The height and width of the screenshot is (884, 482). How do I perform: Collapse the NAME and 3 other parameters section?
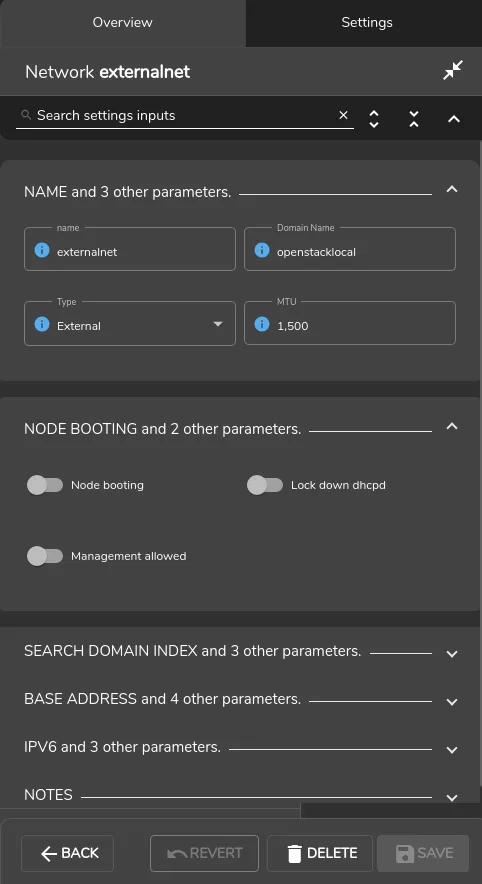tap(452, 189)
